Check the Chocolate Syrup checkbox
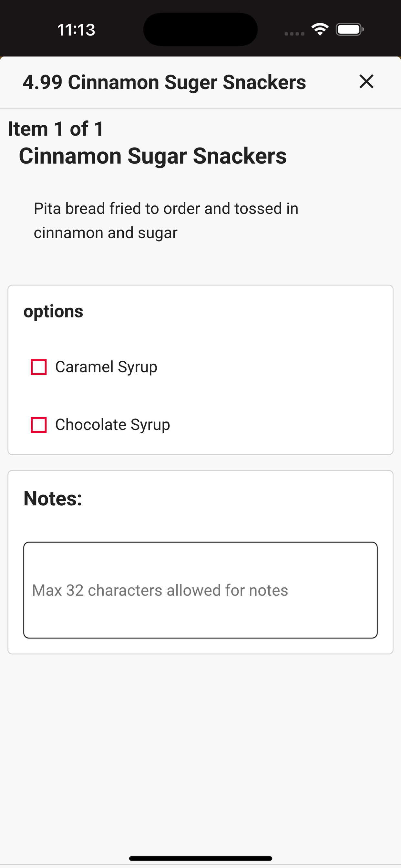Screen dimensions: 401x868 39,425
